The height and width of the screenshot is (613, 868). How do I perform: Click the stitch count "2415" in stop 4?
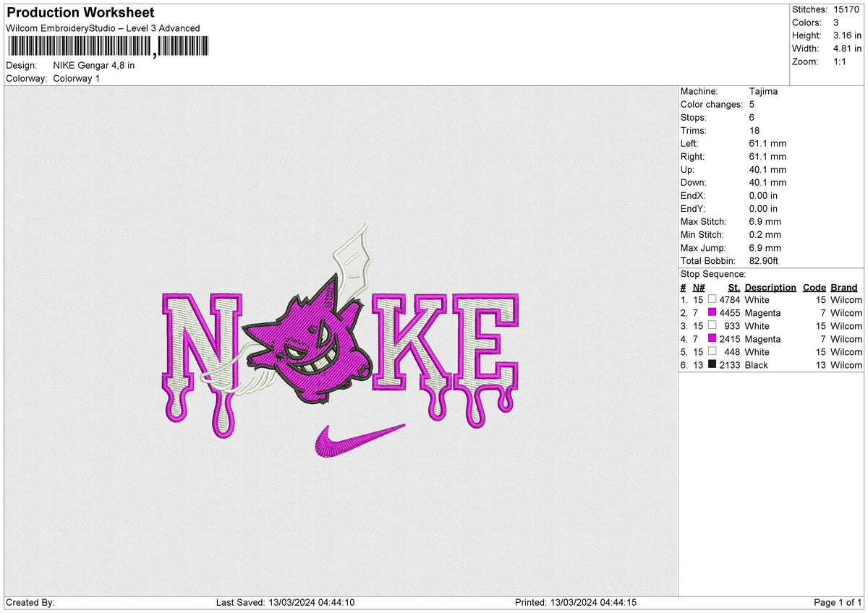[x=730, y=339]
